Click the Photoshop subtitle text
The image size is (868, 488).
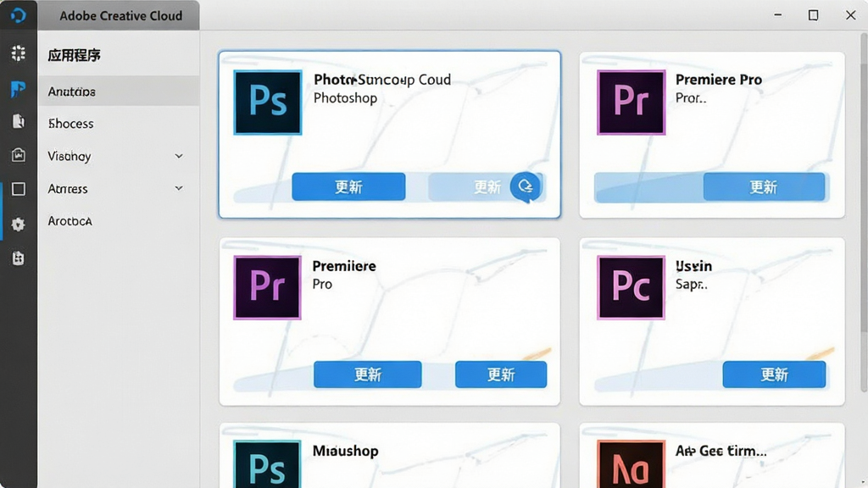coord(346,98)
